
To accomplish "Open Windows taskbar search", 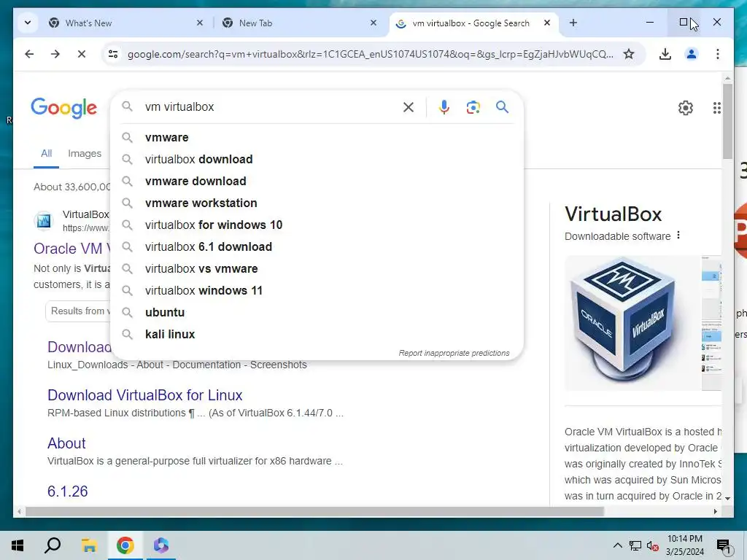I will coord(53,545).
